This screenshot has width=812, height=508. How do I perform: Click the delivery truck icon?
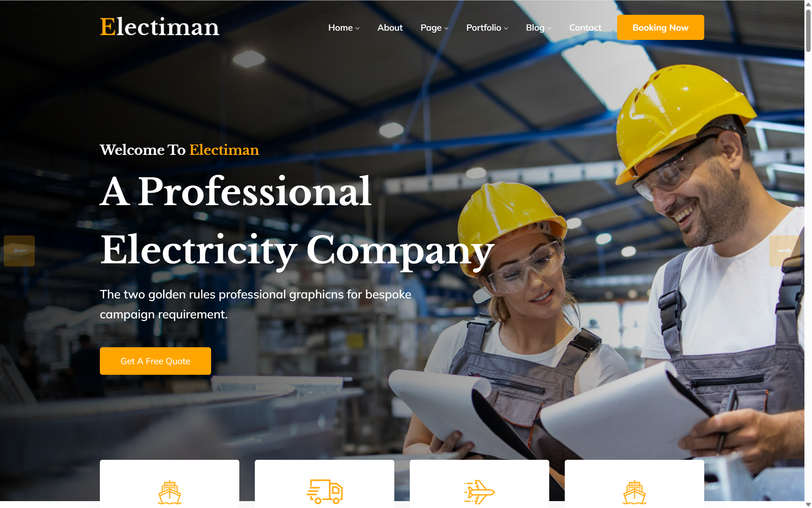point(324,491)
